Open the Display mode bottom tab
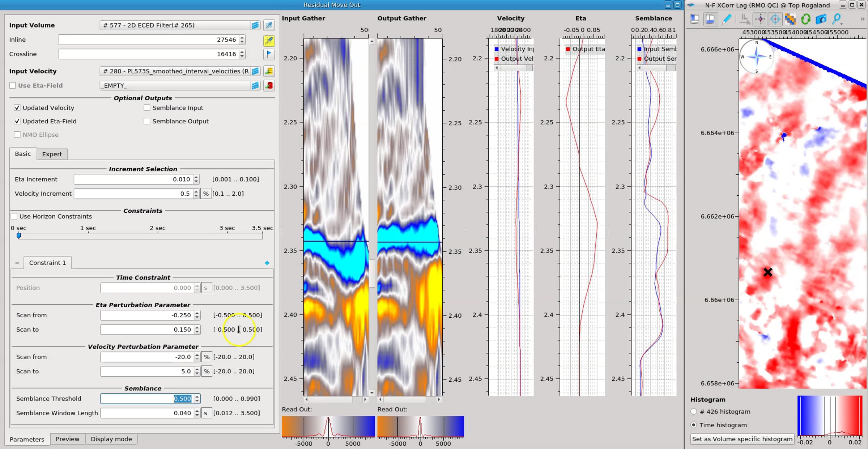 click(111, 439)
